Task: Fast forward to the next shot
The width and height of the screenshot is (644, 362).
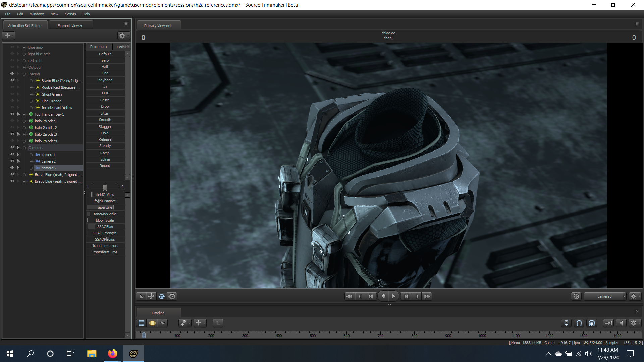Action: (x=427, y=296)
